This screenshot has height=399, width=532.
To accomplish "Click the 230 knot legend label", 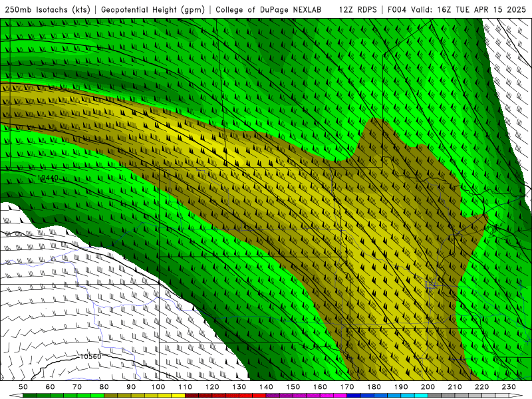I will 509,387.
